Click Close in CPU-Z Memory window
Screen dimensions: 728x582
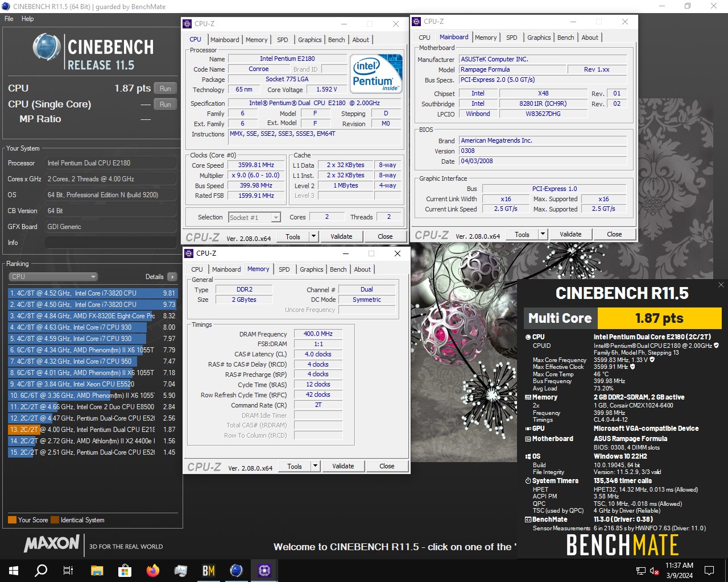pos(387,466)
